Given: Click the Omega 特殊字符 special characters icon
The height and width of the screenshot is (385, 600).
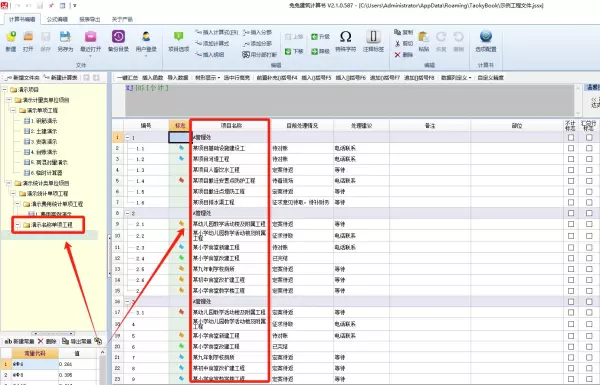Looking at the screenshot, I should 346,37.
